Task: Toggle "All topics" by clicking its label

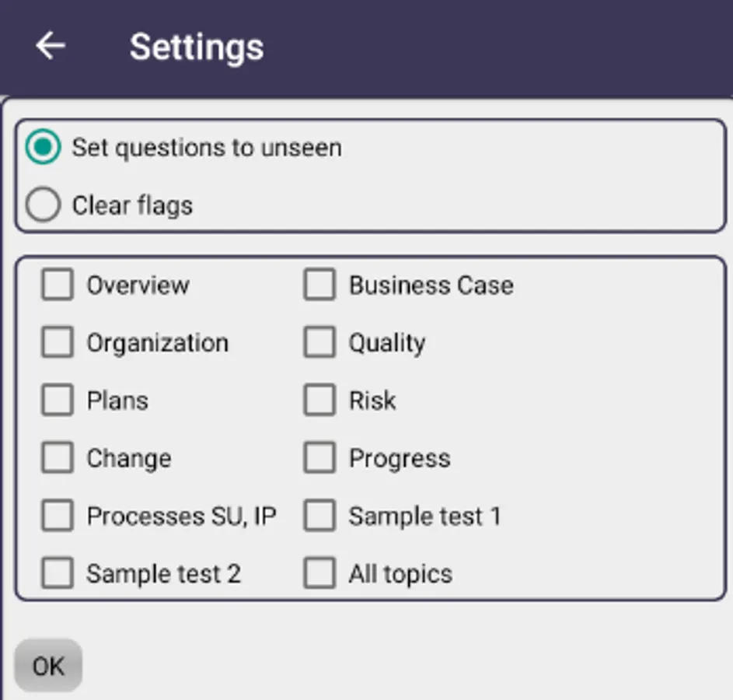Action: pos(400,573)
